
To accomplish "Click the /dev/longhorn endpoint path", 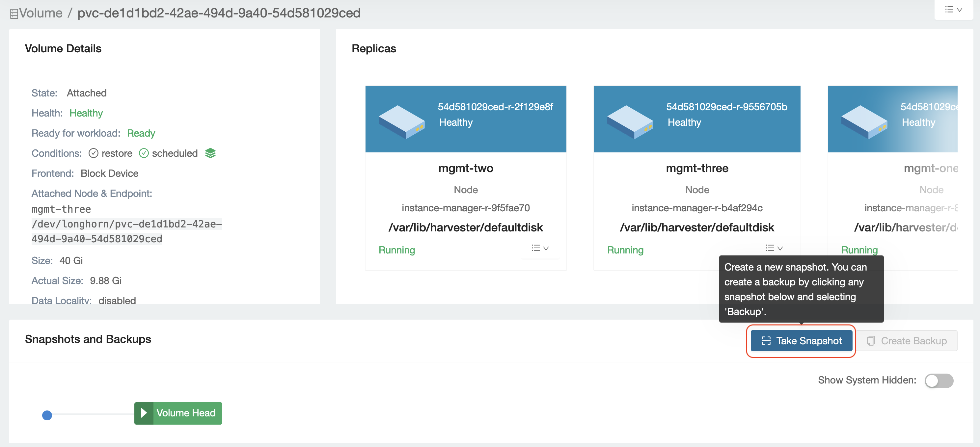I will click(127, 231).
